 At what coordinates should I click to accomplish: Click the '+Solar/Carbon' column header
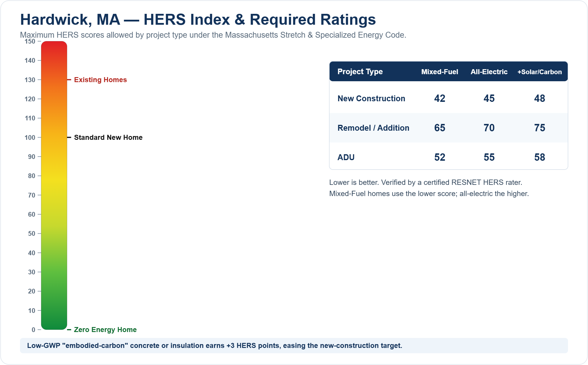[540, 72]
